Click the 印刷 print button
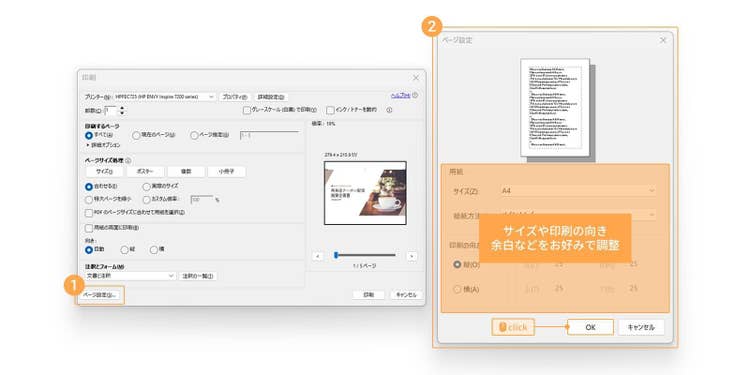 (368, 295)
